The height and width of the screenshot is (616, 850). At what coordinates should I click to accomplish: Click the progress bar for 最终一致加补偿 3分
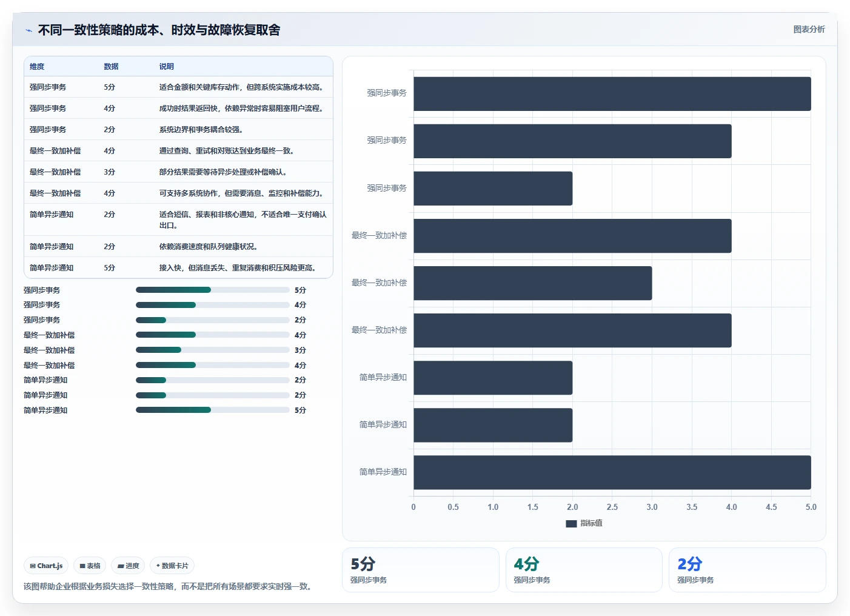[213, 350]
